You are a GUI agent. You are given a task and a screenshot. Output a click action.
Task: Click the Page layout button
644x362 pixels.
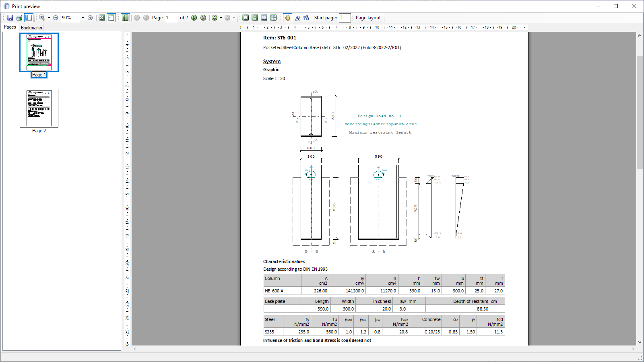click(x=368, y=18)
